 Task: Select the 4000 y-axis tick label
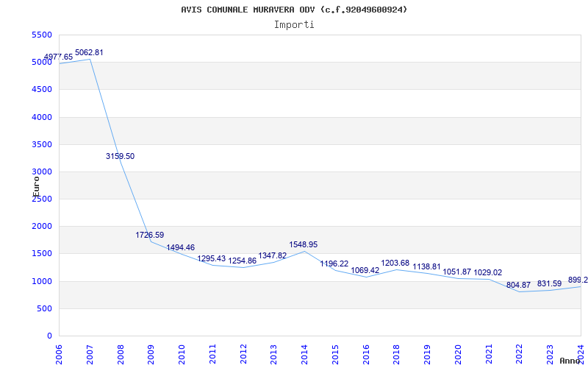tap(42, 117)
